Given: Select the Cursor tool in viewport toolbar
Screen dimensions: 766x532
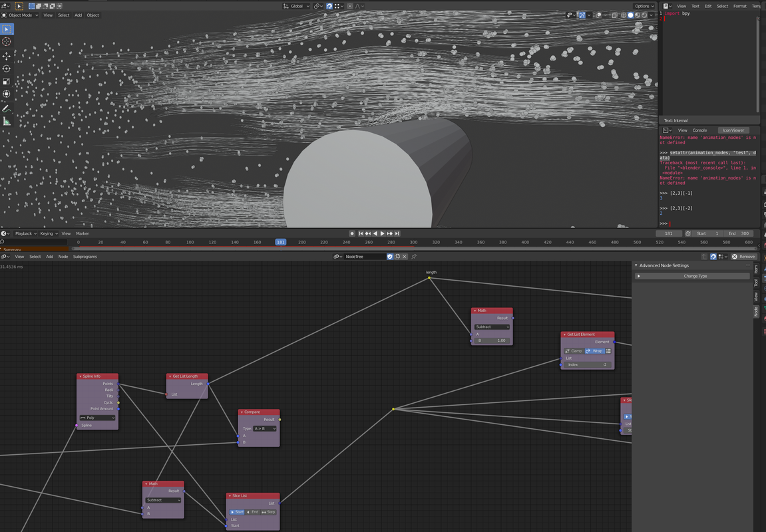Looking at the screenshot, I should [7, 42].
